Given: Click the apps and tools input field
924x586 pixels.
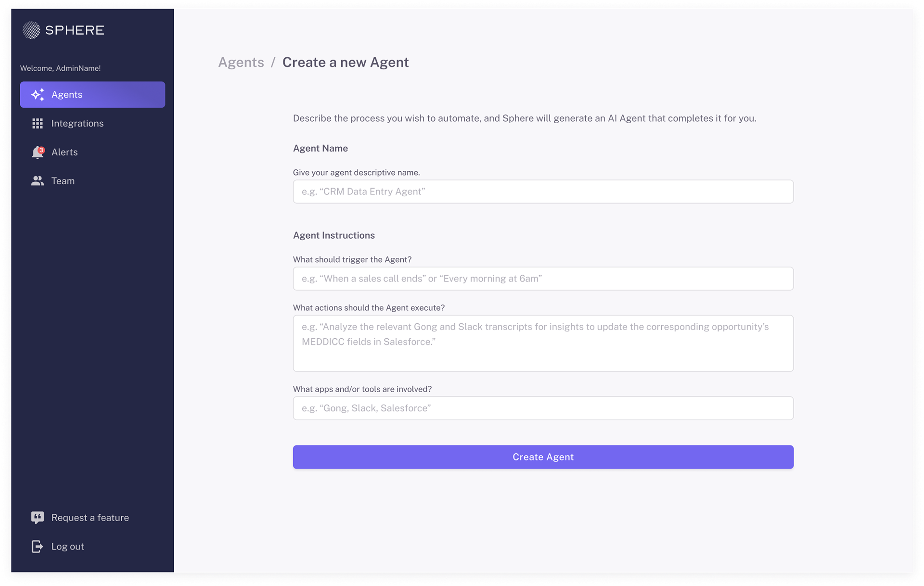Looking at the screenshot, I should click(x=543, y=408).
